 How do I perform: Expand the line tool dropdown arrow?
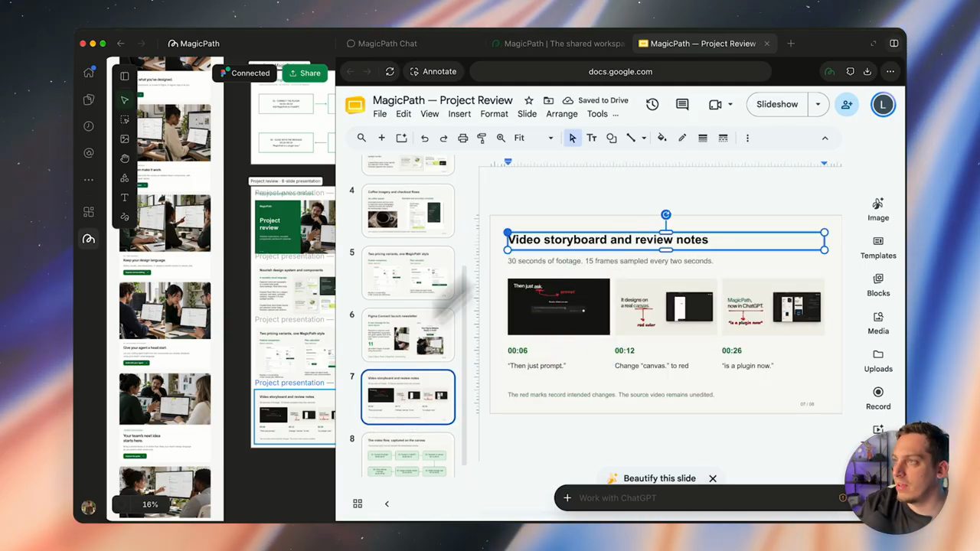pyautogui.click(x=644, y=138)
